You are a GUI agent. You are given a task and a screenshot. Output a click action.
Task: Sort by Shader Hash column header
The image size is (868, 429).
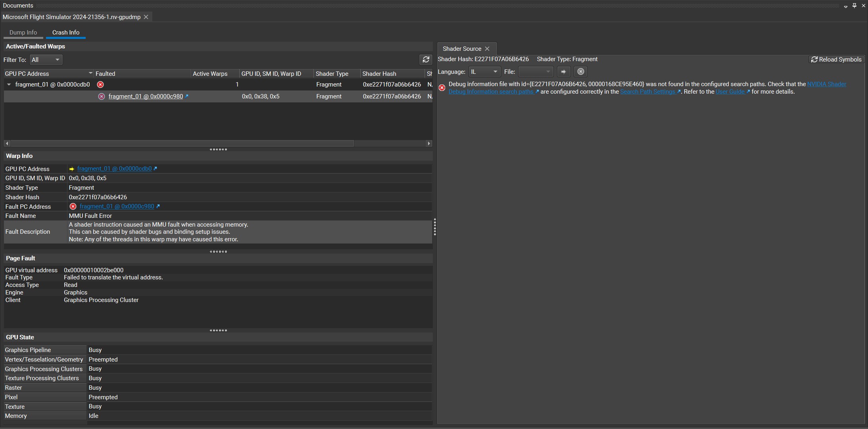coord(392,74)
